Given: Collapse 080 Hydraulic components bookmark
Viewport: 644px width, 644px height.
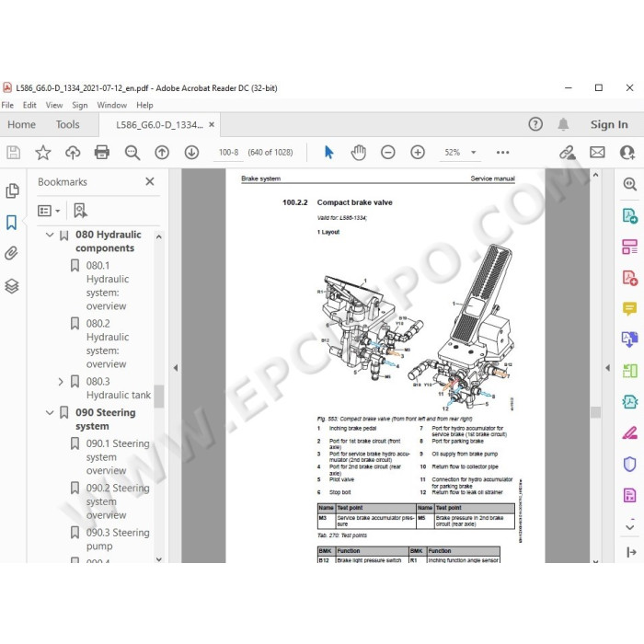Looking at the screenshot, I should 50,235.
